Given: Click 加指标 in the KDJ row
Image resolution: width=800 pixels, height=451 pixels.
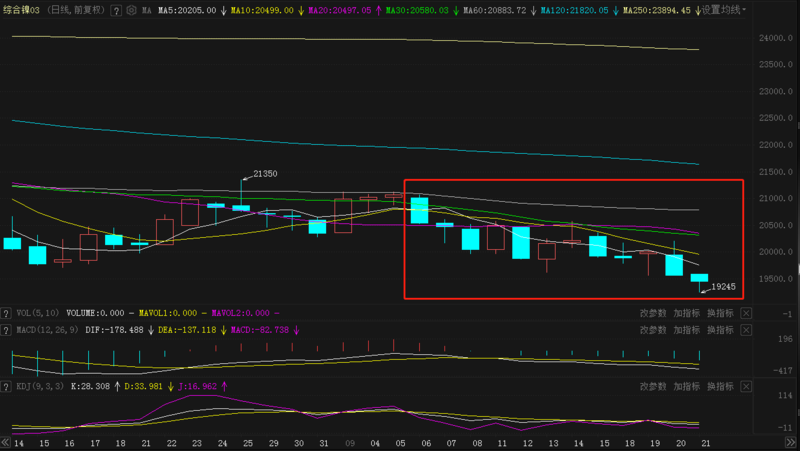Looking at the screenshot, I should click(x=686, y=385).
